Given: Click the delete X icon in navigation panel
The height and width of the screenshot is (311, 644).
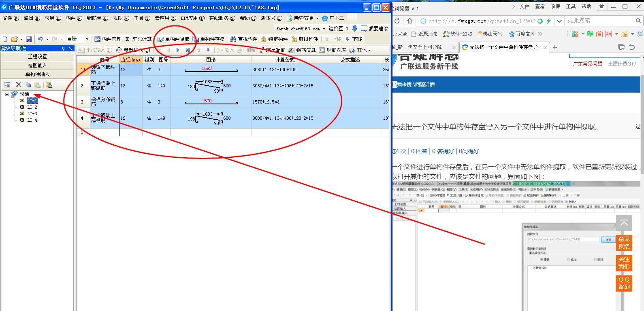Looking at the screenshot, I should tap(18, 85).
